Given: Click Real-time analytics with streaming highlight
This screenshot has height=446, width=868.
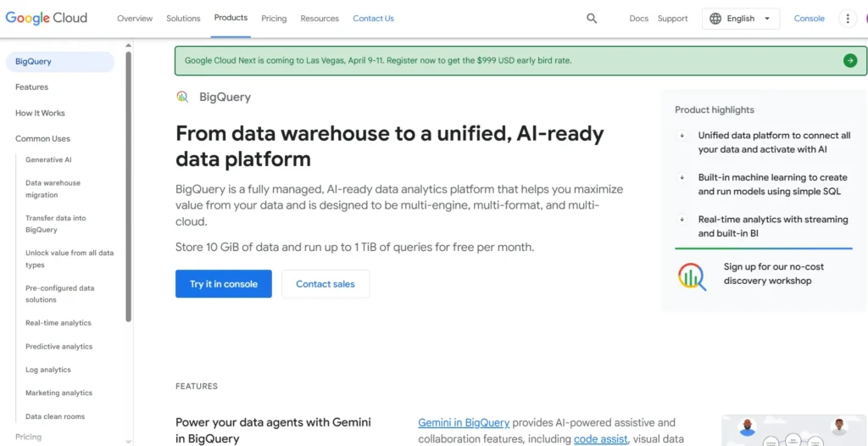Looking at the screenshot, I should pyautogui.click(x=773, y=226).
